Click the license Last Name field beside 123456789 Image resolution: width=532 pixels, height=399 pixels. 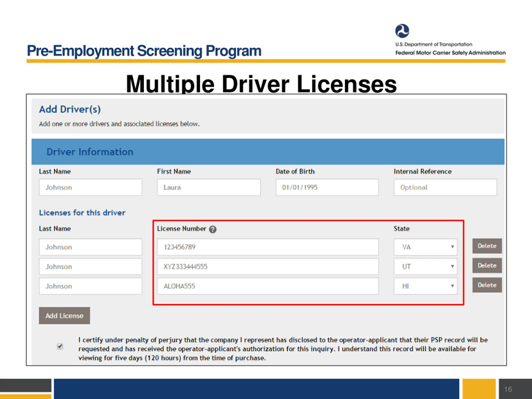tap(90, 247)
